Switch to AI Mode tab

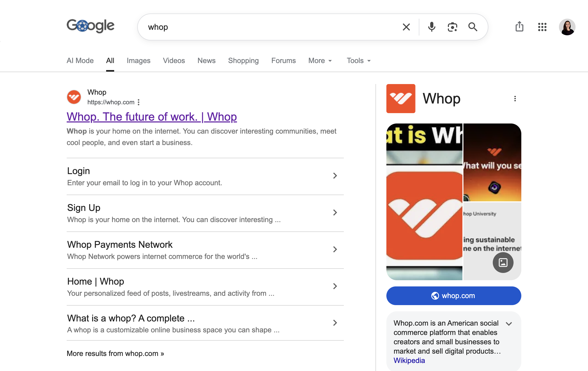coord(80,61)
